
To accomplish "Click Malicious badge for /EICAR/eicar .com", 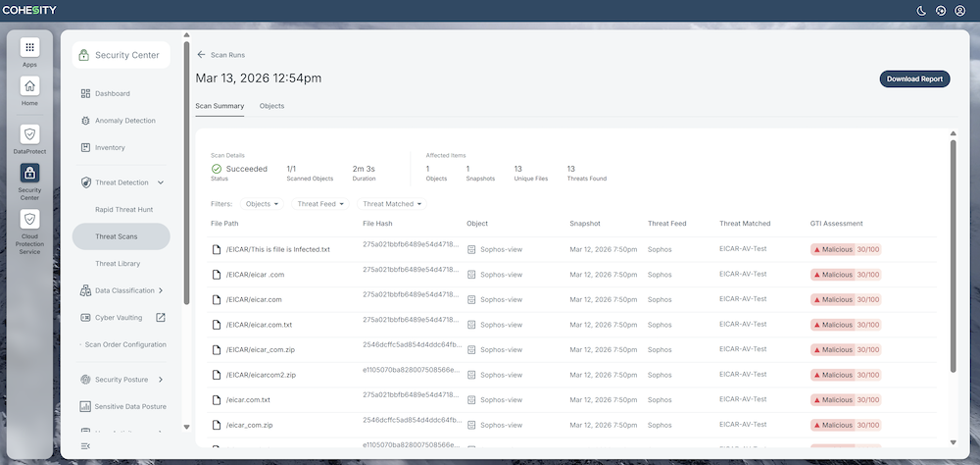I will tap(846, 275).
